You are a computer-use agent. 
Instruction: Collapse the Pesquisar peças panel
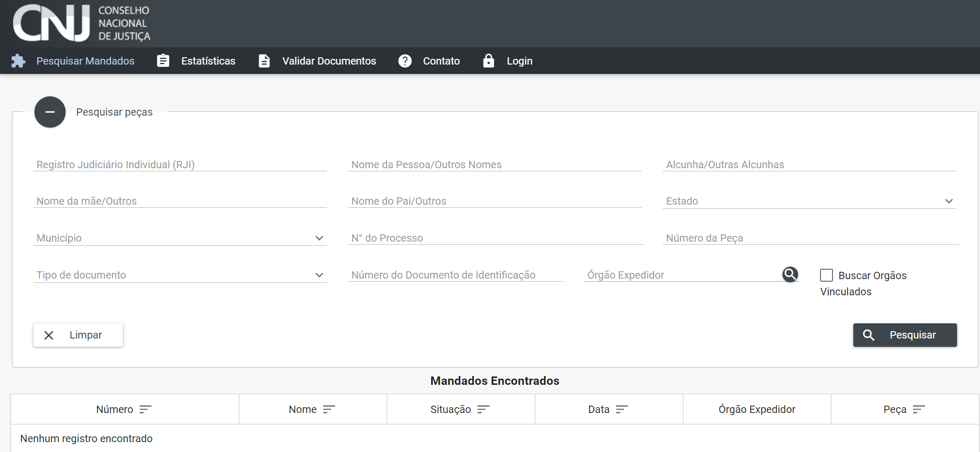point(50,112)
